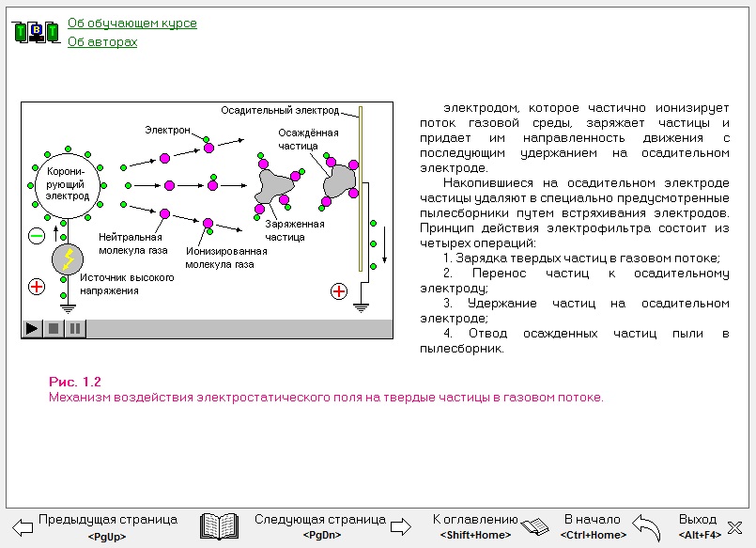This screenshot has height=548, width=756.
Task: Click the pink figure description text
Action: [326, 398]
